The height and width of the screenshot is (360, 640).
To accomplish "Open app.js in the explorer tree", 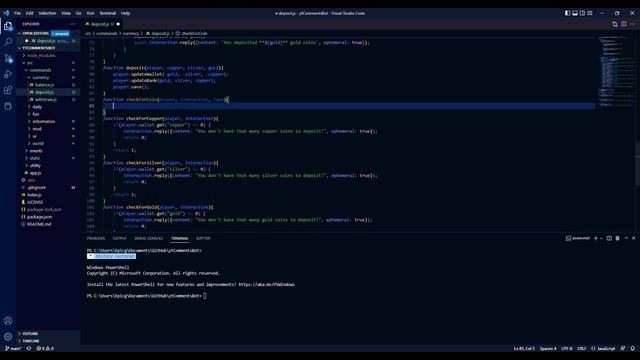I will [35, 173].
